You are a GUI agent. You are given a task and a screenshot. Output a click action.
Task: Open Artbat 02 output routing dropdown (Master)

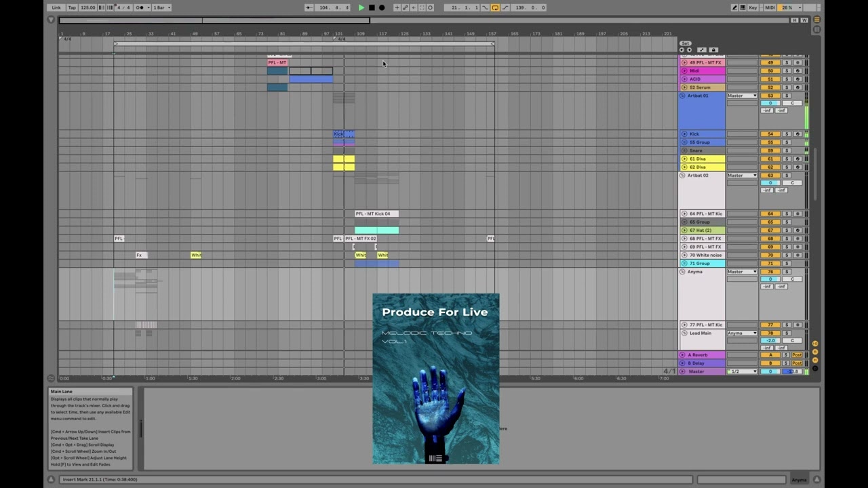point(742,176)
